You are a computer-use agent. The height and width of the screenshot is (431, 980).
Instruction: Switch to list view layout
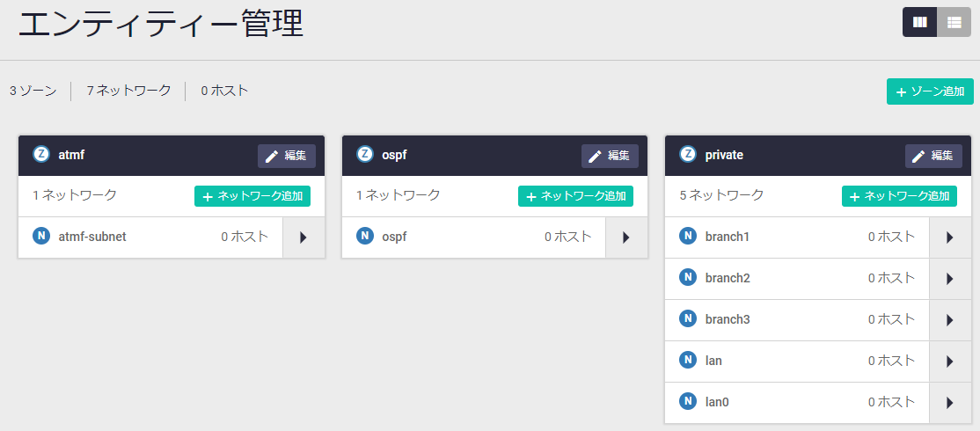point(954,22)
